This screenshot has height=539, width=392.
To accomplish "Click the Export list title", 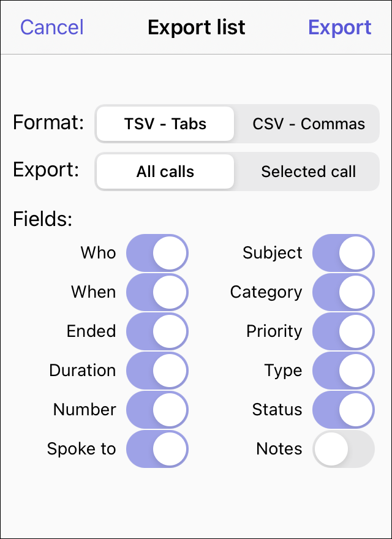I will [197, 28].
